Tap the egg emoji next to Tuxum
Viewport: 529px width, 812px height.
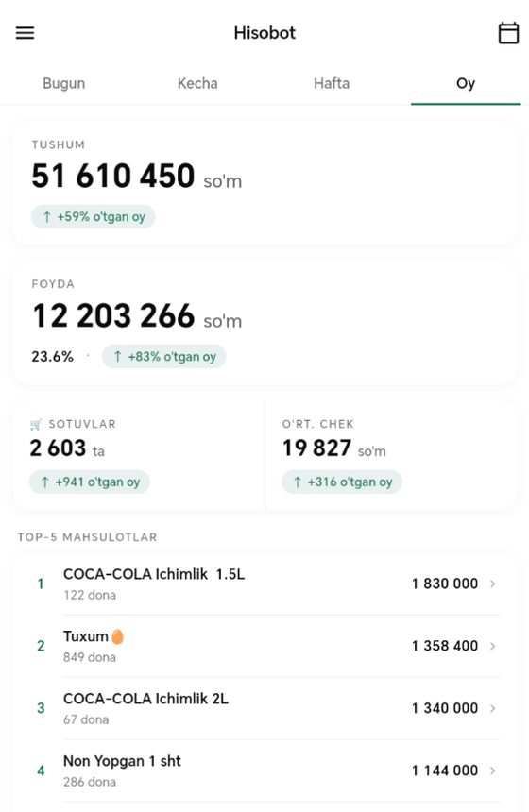pyautogui.click(x=118, y=636)
